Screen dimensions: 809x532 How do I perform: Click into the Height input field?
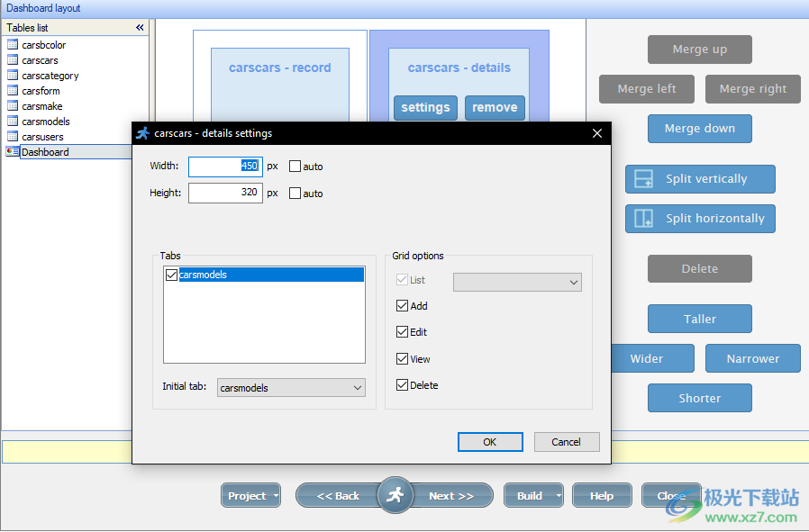[225, 193]
